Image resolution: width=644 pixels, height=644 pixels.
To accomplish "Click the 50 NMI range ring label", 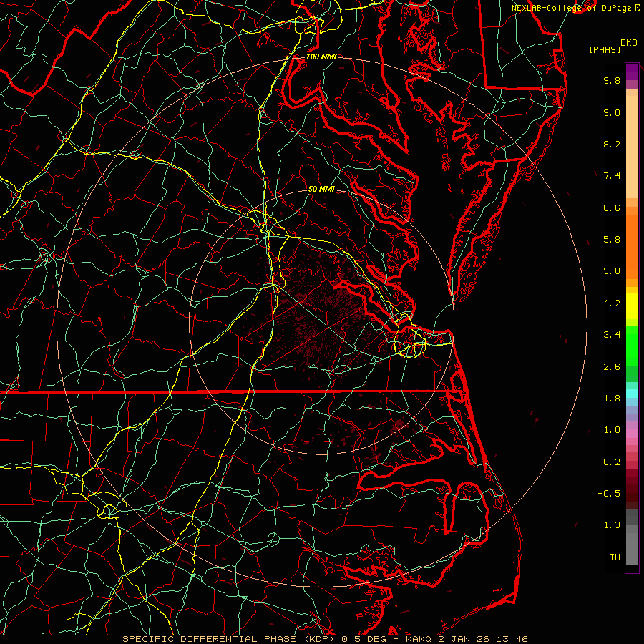I will (x=321, y=190).
